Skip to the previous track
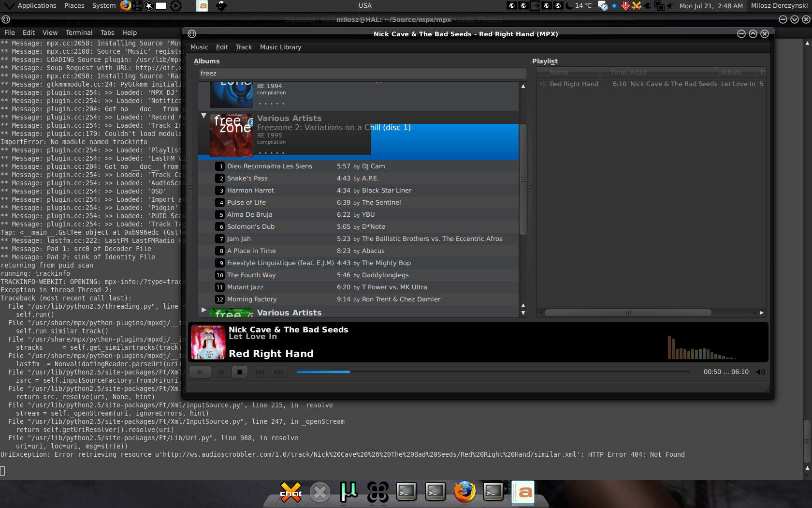812x508 pixels. 260,372
